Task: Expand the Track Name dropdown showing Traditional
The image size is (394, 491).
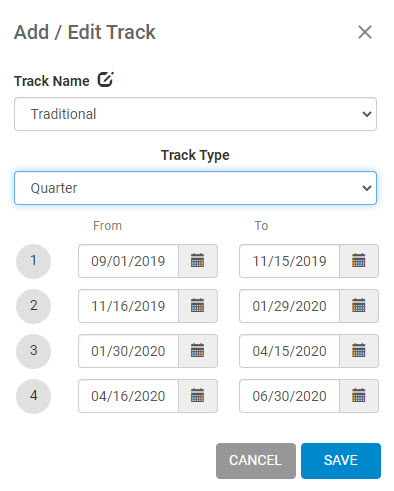Action: (x=195, y=114)
